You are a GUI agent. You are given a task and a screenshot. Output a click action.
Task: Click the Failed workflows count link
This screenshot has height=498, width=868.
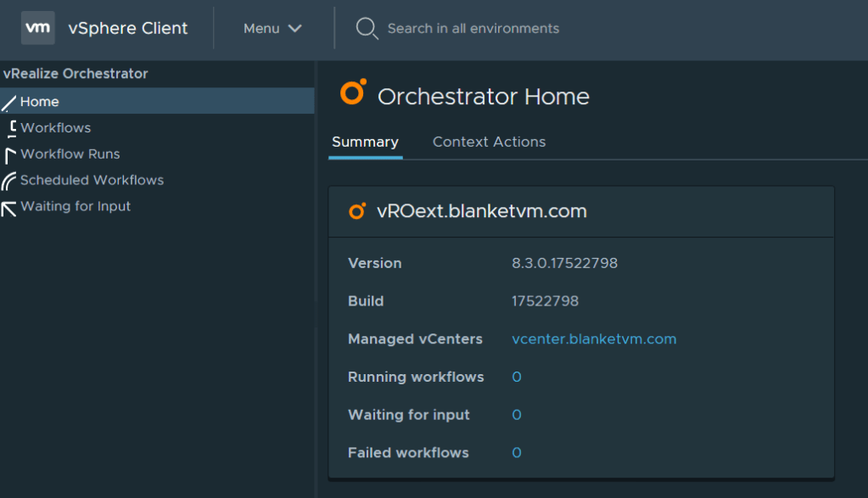coord(517,452)
